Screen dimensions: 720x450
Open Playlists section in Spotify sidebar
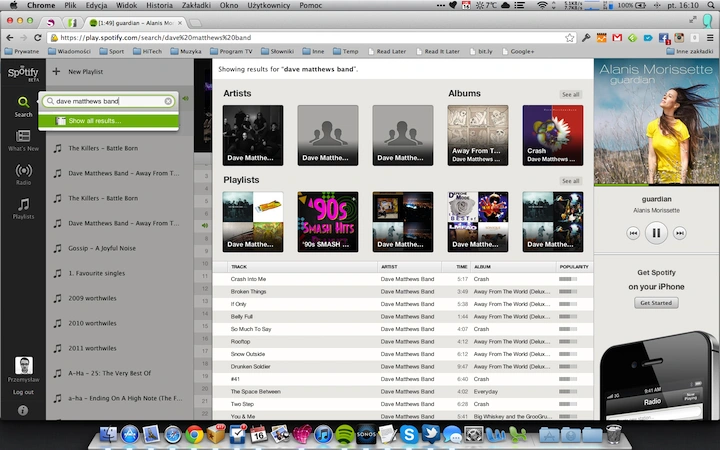[x=23, y=208]
